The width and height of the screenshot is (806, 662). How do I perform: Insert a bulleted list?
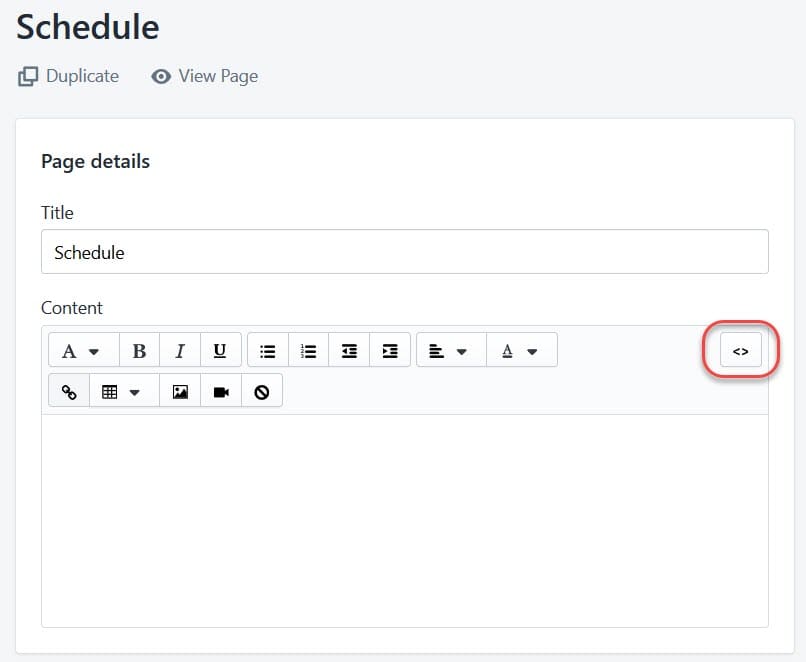click(268, 351)
